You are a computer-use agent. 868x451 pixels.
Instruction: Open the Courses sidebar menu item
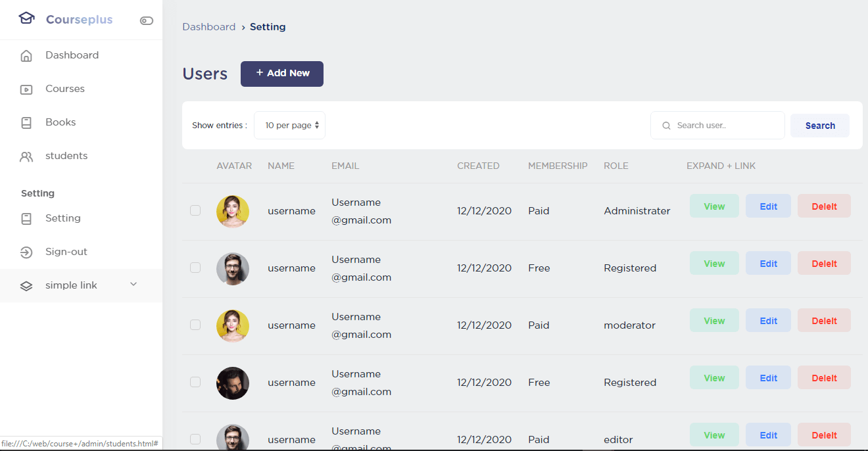tap(65, 89)
